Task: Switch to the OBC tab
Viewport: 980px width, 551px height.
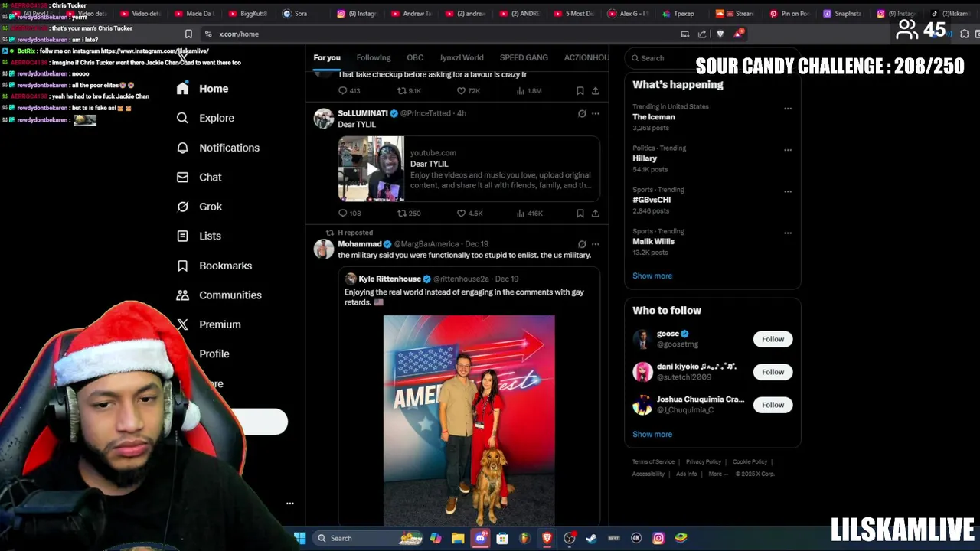Action: pos(415,58)
